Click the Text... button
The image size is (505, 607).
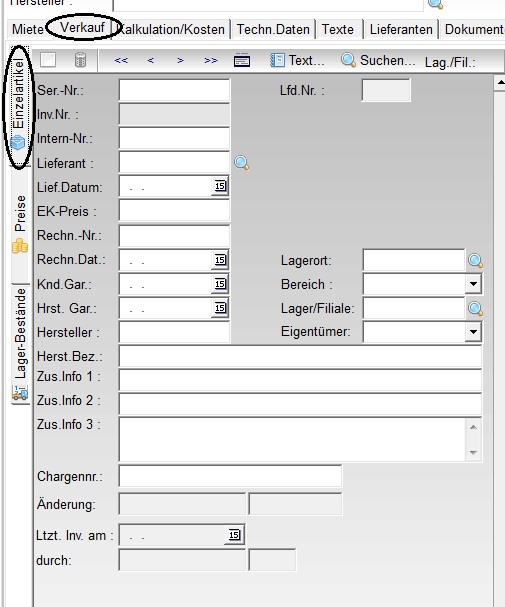pyautogui.click(x=297, y=60)
